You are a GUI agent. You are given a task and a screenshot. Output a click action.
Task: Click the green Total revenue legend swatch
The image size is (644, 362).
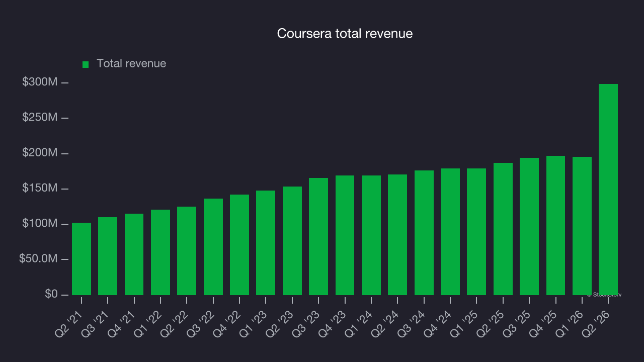[86, 64]
